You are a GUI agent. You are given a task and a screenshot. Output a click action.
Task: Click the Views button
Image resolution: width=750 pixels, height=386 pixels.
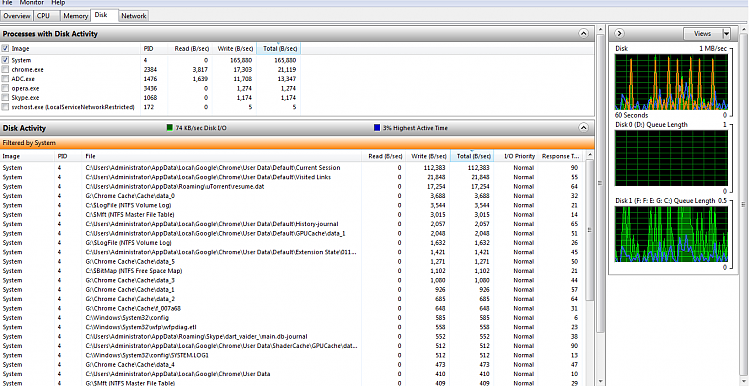pos(702,33)
